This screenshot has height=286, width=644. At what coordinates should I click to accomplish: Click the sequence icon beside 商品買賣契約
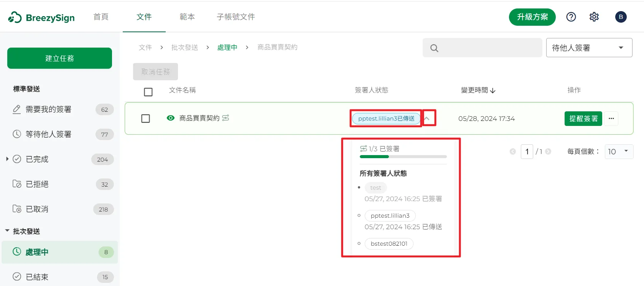pyautogui.click(x=226, y=118)
